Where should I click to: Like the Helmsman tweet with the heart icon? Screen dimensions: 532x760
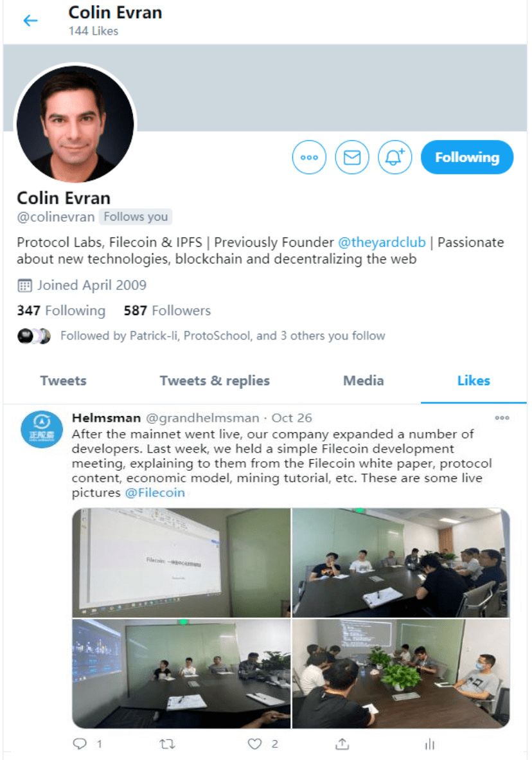click(x=254, y=743)
